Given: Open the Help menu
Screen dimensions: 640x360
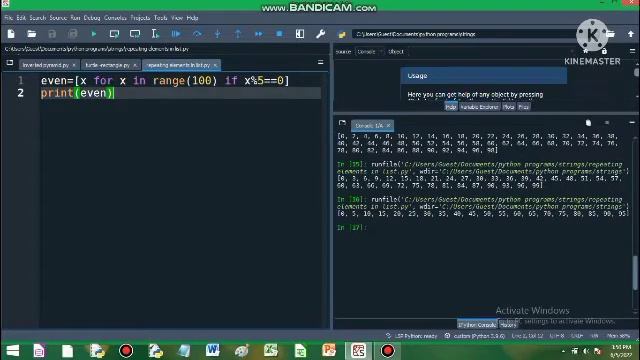Looking at the screenshot, I should (192, 18).
